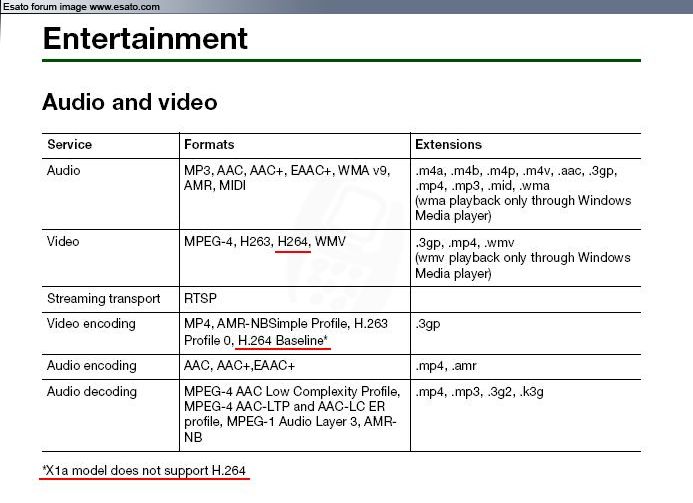Select the 'Audio decoding' row label
The width and height of the screenshot is (693, 503).
(x=91, y=392)
